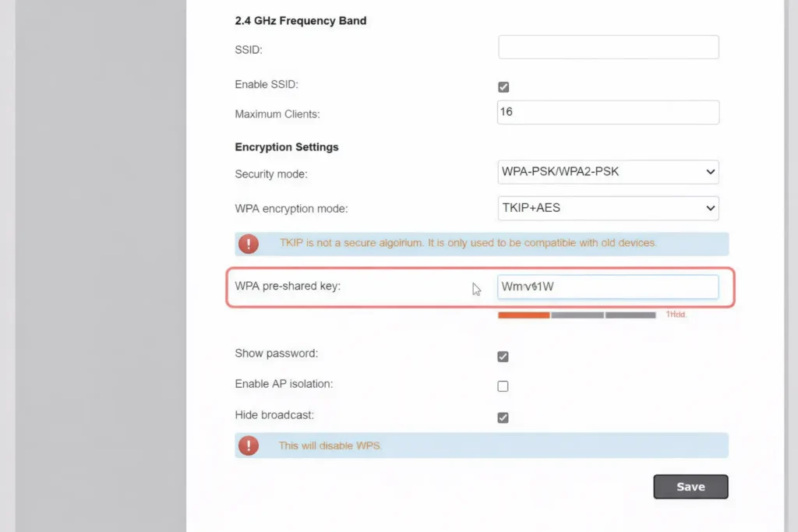798x532 pixels.
Task: Click the Encryption Settings heading
Action: coord(287,147)
